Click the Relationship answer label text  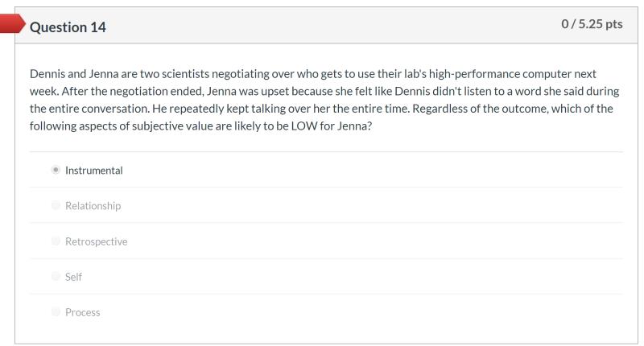(93, 206)
